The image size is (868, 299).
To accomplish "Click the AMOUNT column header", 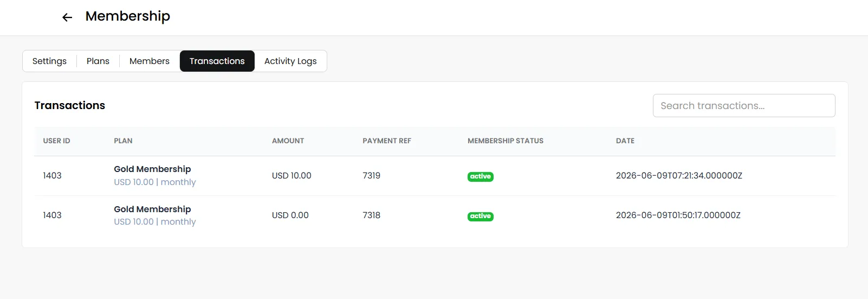I will [x=288, y=141].
